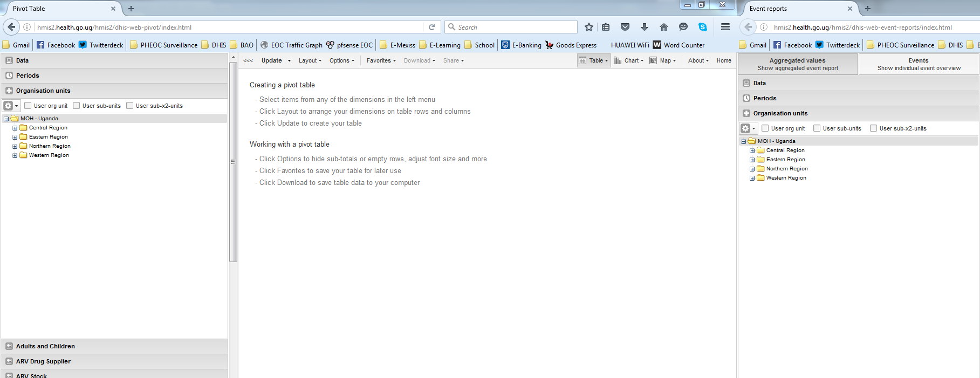The height and width of the screenshot is (378, 980).
Task: Open the Favorites dropdown
Action: coord(381,60)
